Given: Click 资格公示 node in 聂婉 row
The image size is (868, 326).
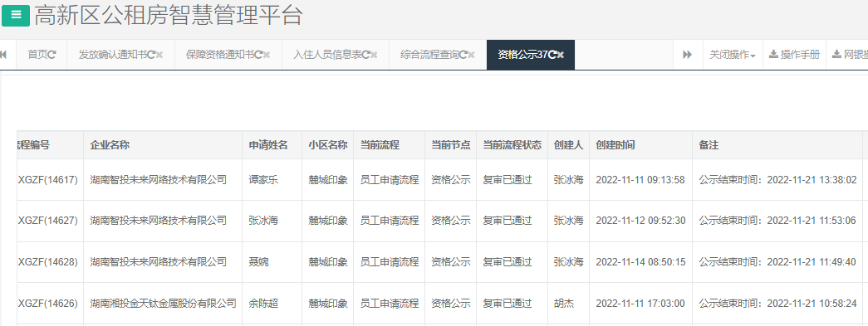Looking at the screenshot, I should coord(450,262).
